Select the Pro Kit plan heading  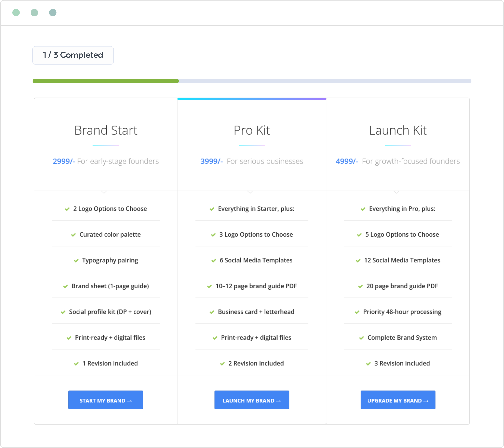251,130
